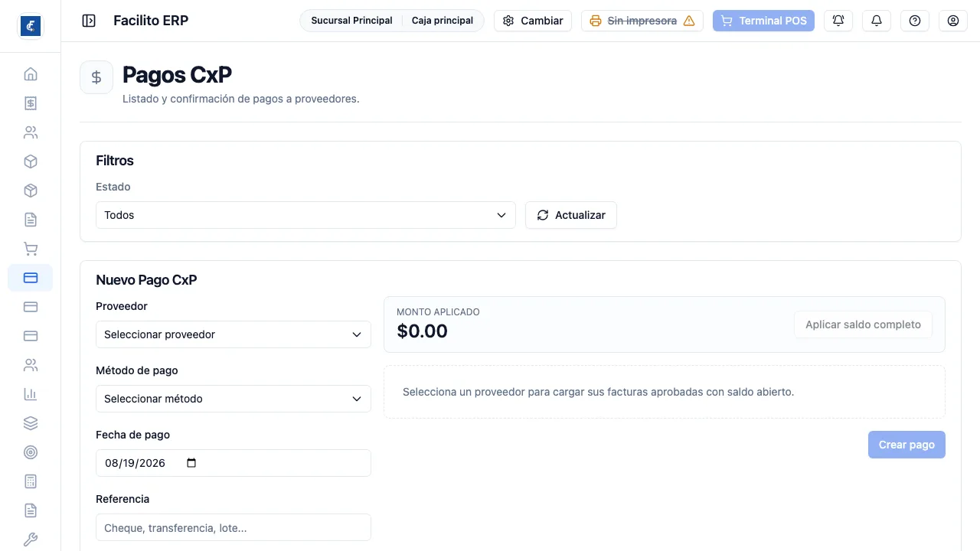Open the Terminal POS button
Viewport: 980px width, 551px height.
(763, 21)
